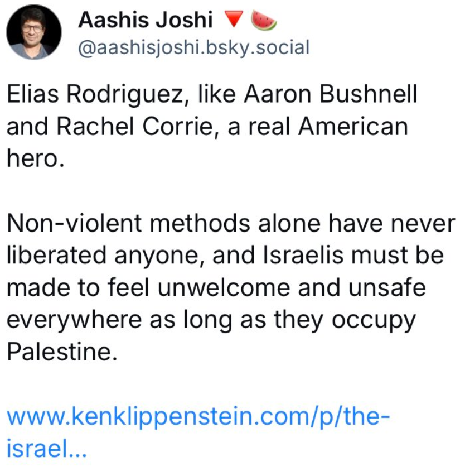
Task: Click the truncated "israel..." link text
Action: (x=47, y=449)
